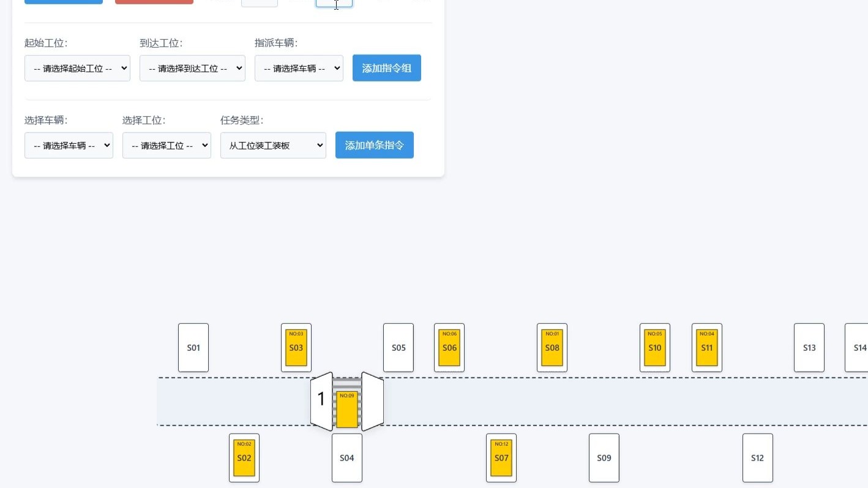Select empty station S09
868x488 pixels.
[x=604, y=458]
